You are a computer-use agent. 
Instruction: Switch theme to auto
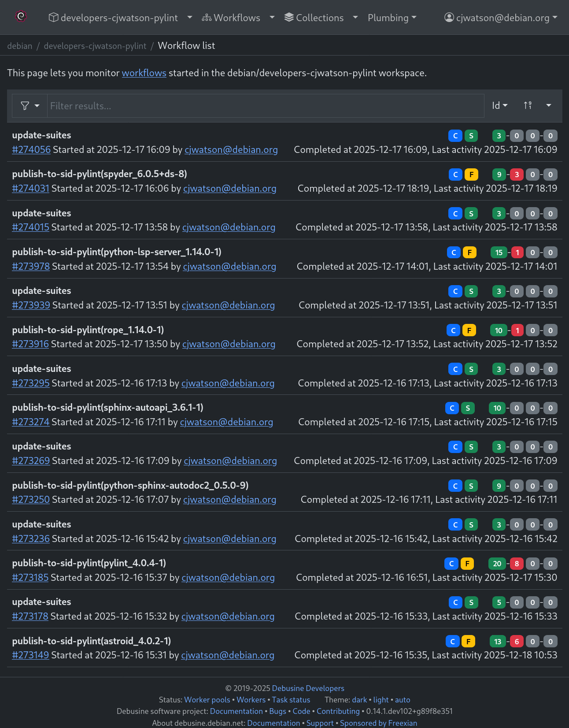[403, 700]
